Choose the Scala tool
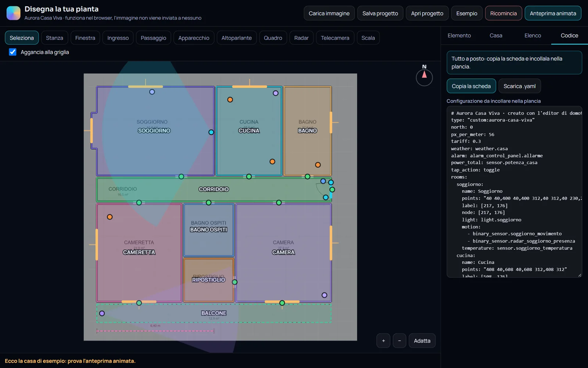588x368 pixels. [x=368, y=38]
